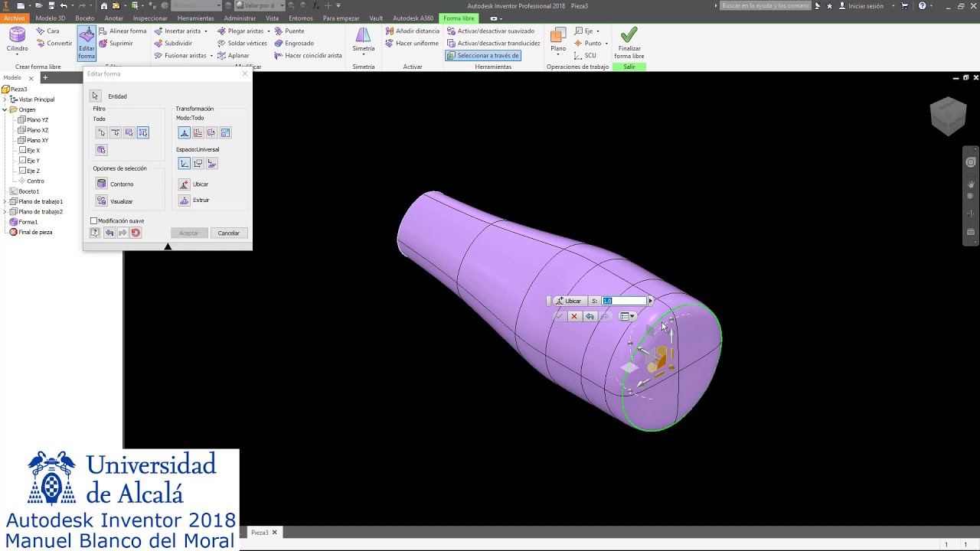Image resolution: width=980 pixels, height=551 pixels.
Task: Enable Modificación suave checkbox
Action: pos(94,221)
